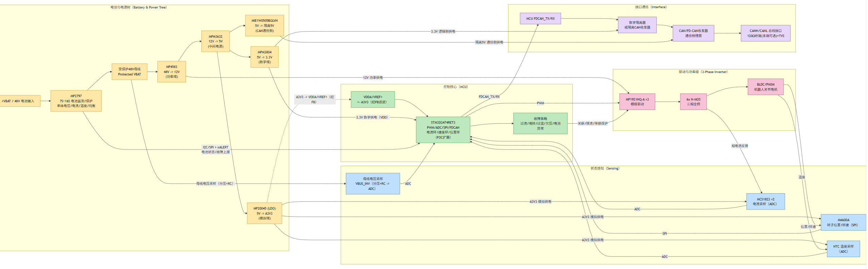Click the NTC temperature sampling node

tap(843, 249)
